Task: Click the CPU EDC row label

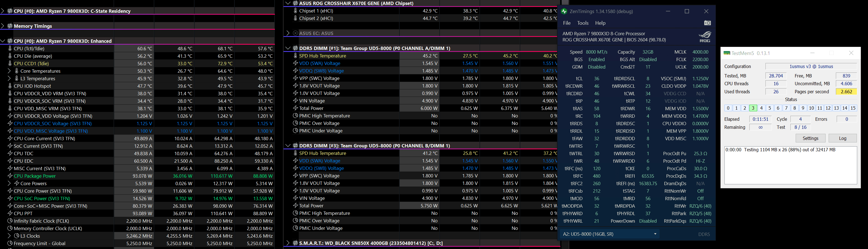Action: coord(24,161)
